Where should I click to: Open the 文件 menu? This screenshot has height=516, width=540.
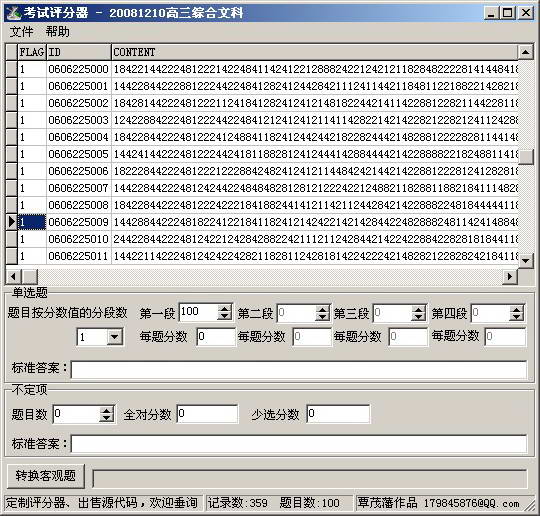(21, 32)
